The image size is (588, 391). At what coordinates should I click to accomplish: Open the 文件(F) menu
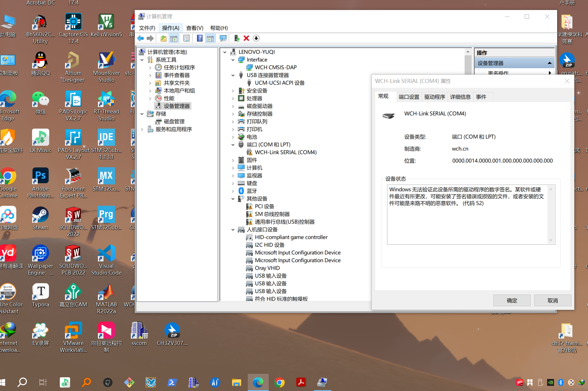click(x=147, y=28)
